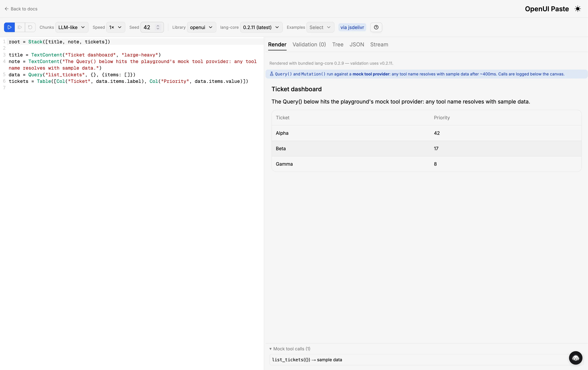Click the reset stream icon
This screenshot has height=370, width=588.
click(30, 27)
